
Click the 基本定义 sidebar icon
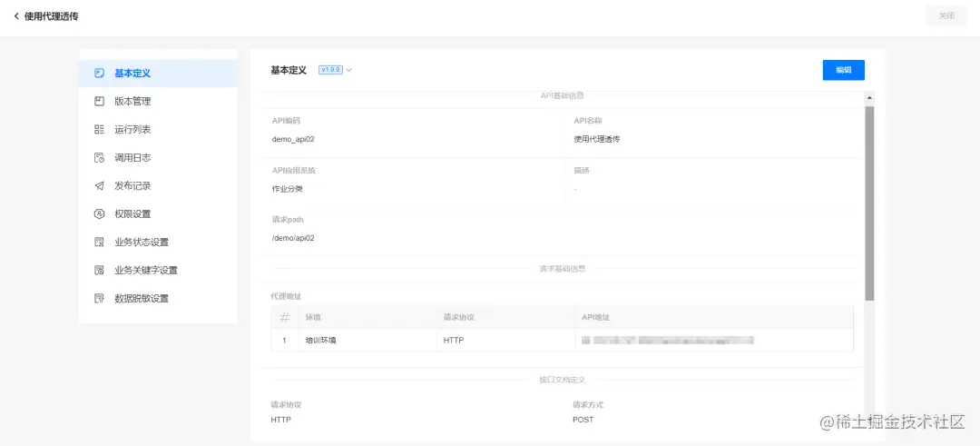pyautogui.click(x=99, y=74)
